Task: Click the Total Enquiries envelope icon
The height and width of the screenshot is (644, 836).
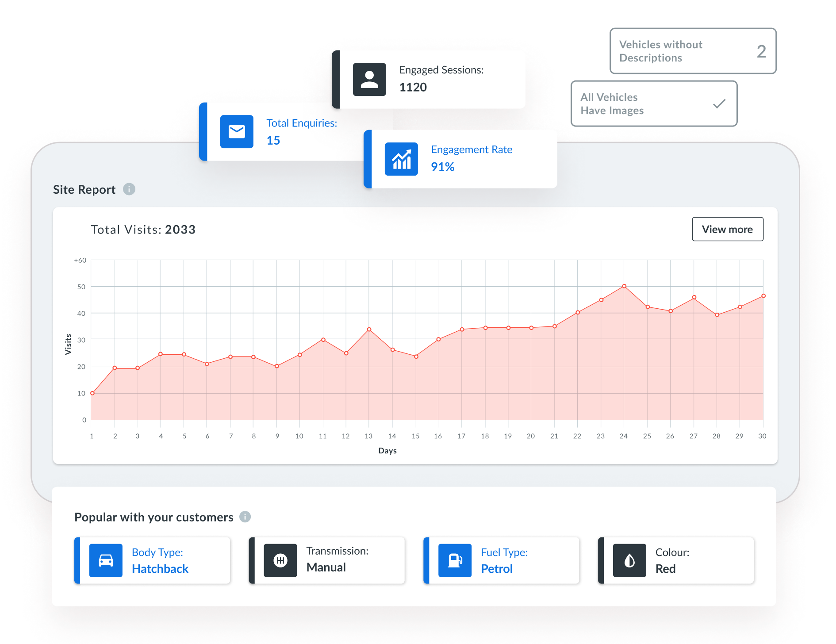Action: (237, 132)
